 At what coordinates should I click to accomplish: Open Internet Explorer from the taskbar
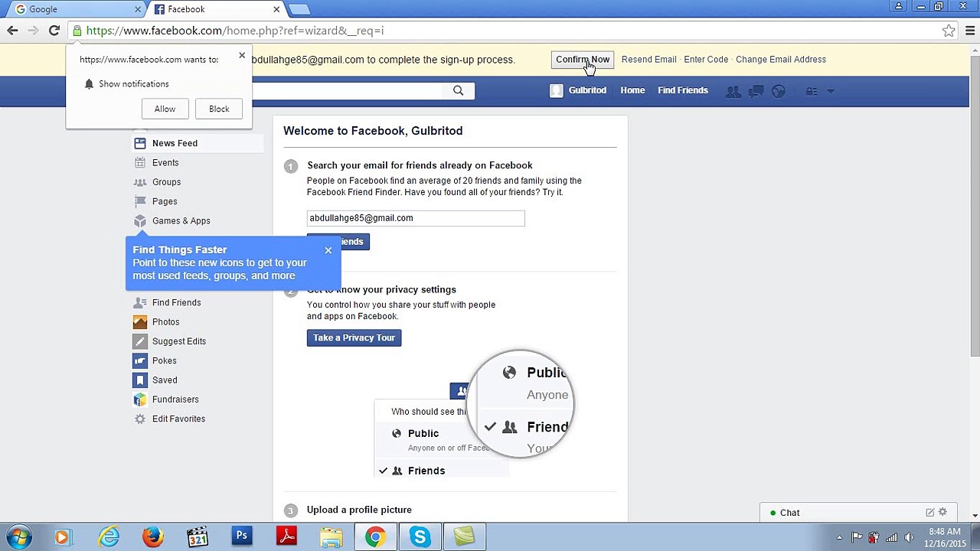click(x=109, y=536)
